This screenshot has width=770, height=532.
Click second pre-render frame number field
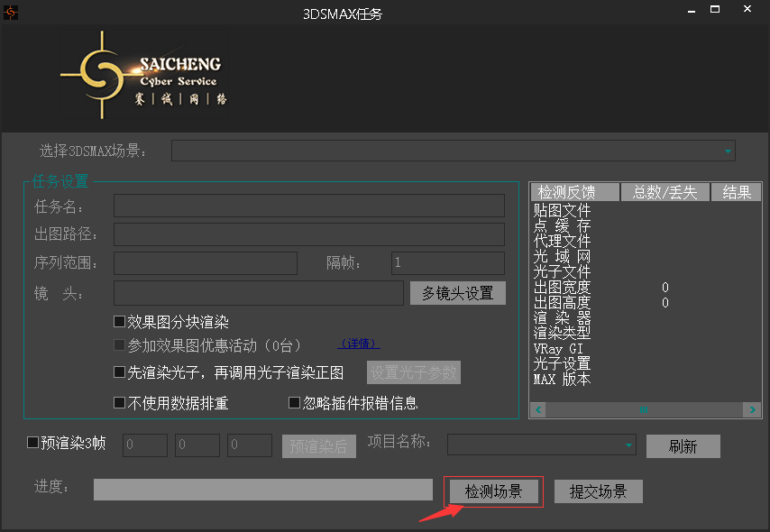pos(197,445)
